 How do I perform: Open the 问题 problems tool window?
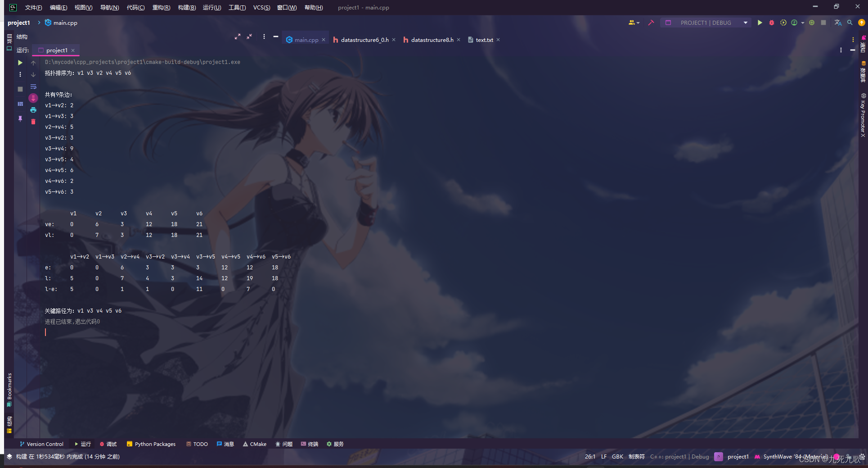click(x=284, y=444)
